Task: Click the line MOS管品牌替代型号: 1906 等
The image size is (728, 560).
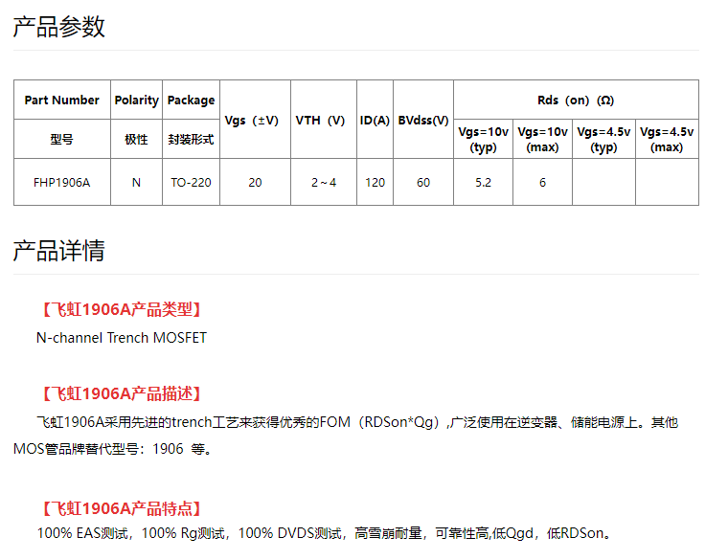Action: pyautogui.click(x=112, y=449)
